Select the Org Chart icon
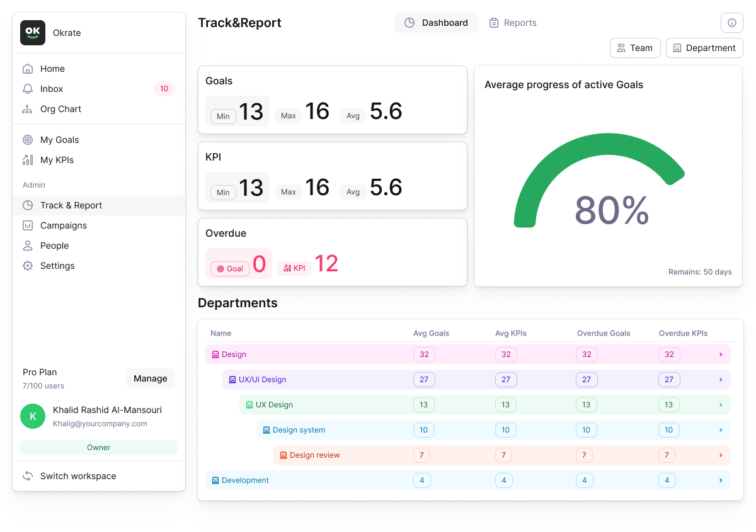756x532 pixels. [28, 109]
